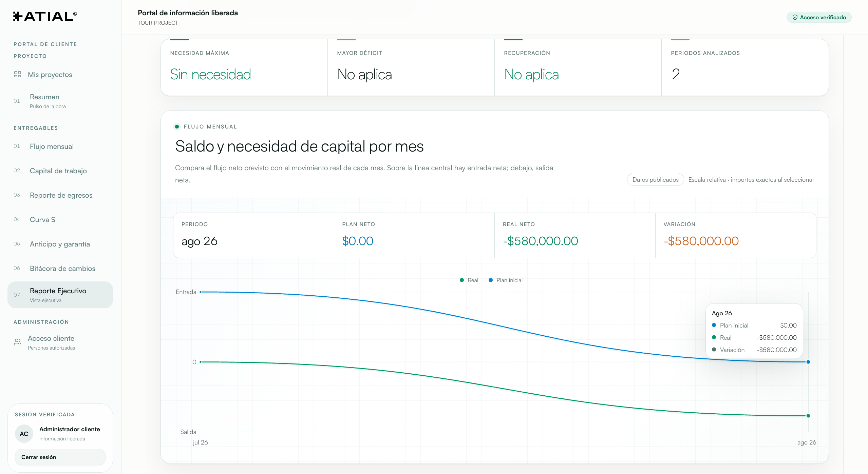Click the VARIACIÓN -$580,000.00 amount
868x474 pixels.
pos(701,241)
